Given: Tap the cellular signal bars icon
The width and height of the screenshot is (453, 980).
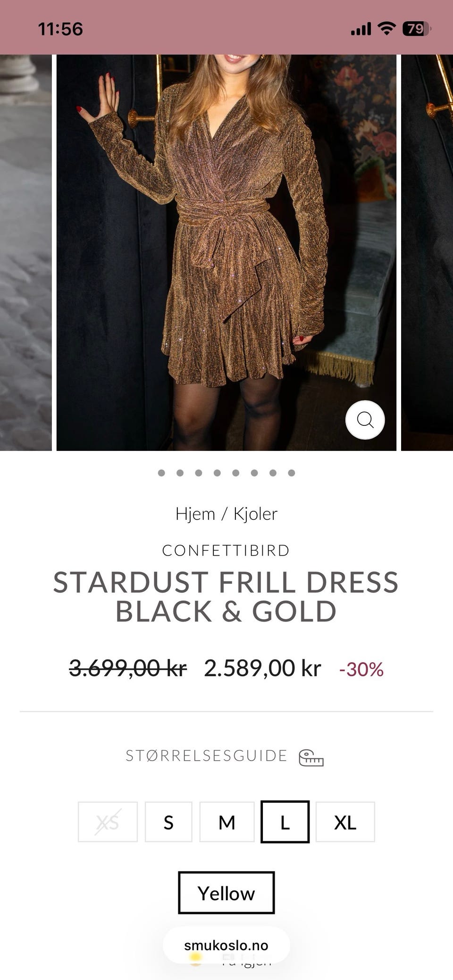Looking at the screenshot, I should click(x=361, y=29).
